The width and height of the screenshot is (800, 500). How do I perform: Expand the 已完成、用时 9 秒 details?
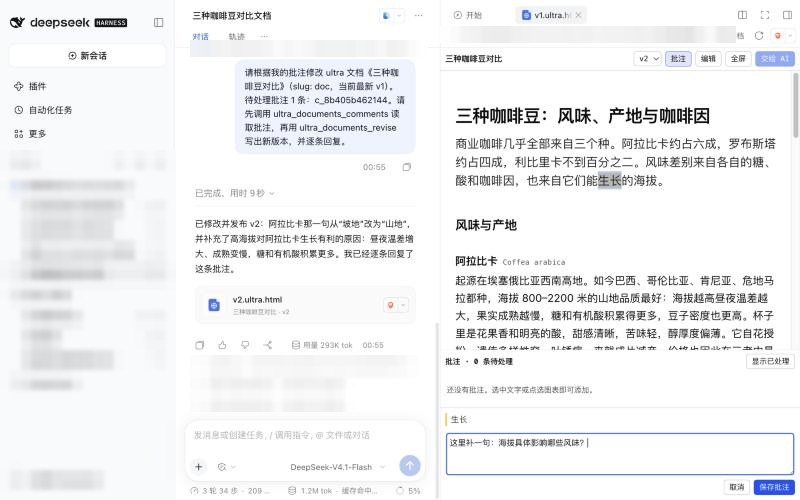235,193
